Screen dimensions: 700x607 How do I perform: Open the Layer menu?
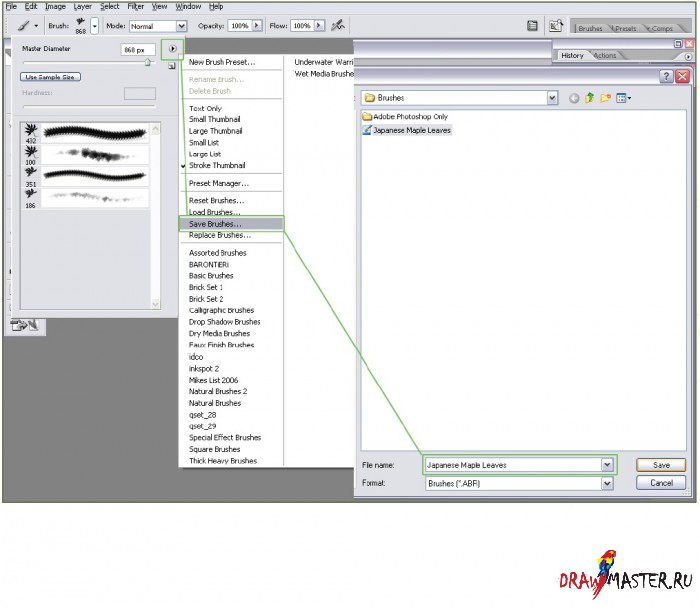[x=83, y=6]
